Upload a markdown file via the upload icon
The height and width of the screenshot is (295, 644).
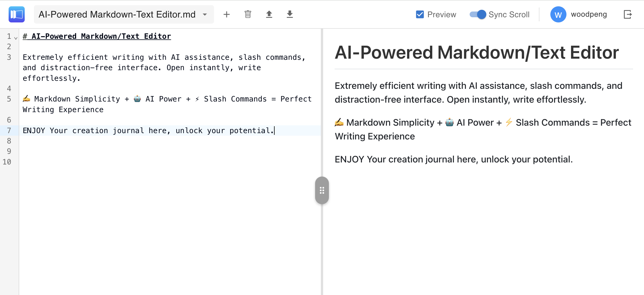pos(269,14)
